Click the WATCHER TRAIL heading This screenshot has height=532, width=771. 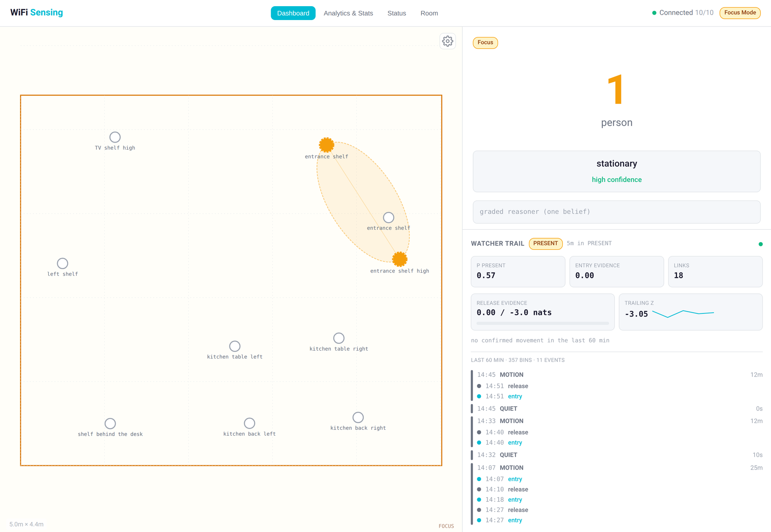pos(497,244)
